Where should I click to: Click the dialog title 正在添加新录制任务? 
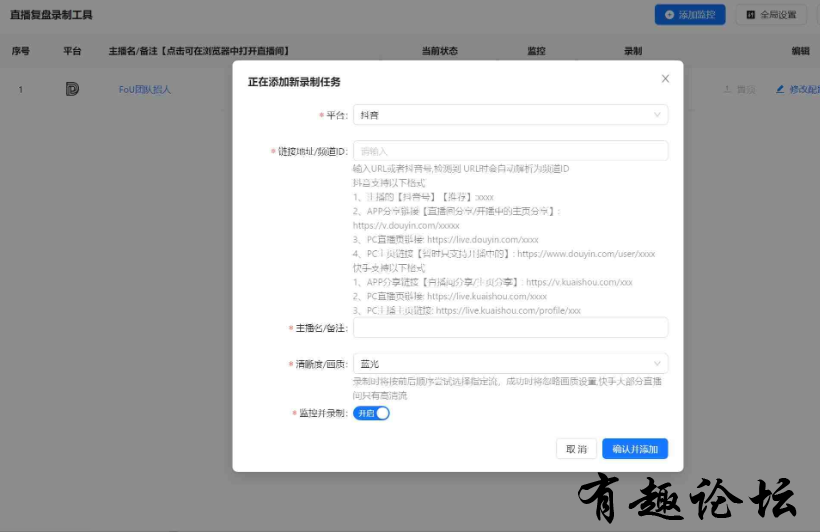click(294, 82)
